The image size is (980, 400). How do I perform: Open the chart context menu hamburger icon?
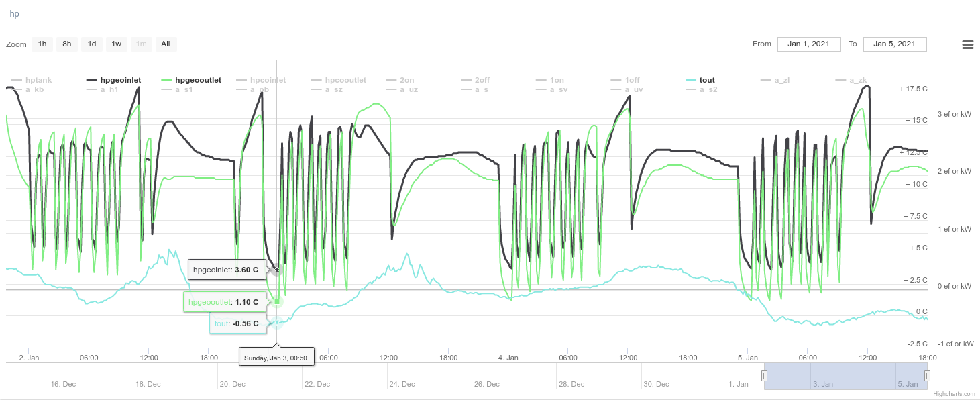pos(967,44)
